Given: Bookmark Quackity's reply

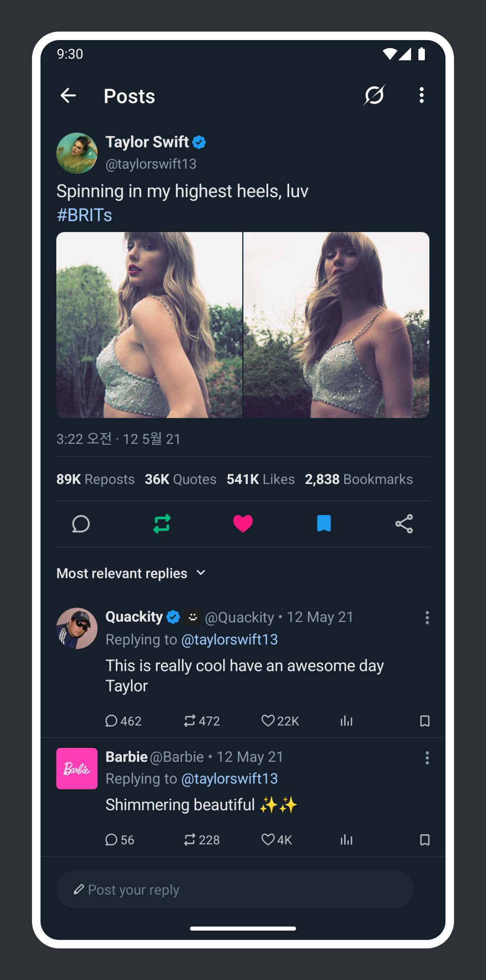Looking at the screenshot, I should click(424, 721).
